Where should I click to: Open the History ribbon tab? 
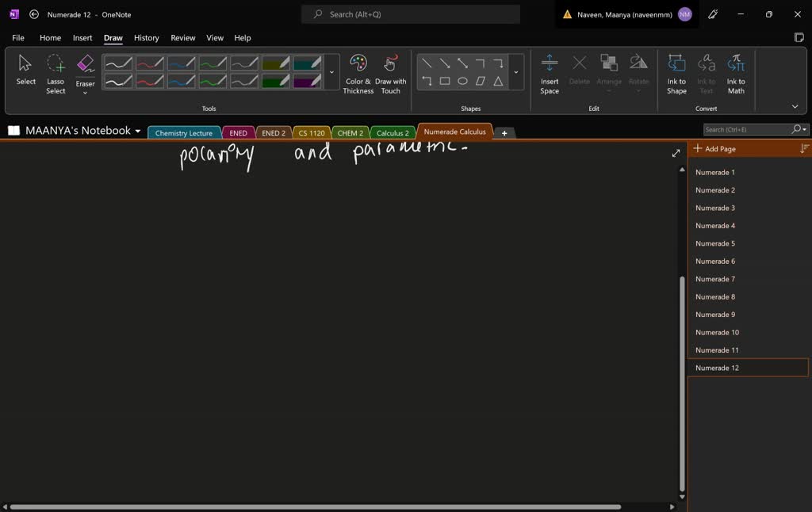click(x=146, y=37)
